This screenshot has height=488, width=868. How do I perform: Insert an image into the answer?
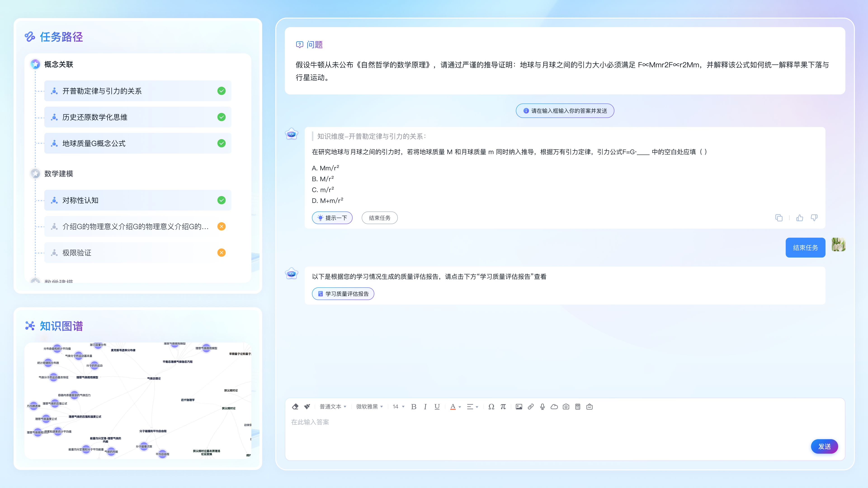519,406
